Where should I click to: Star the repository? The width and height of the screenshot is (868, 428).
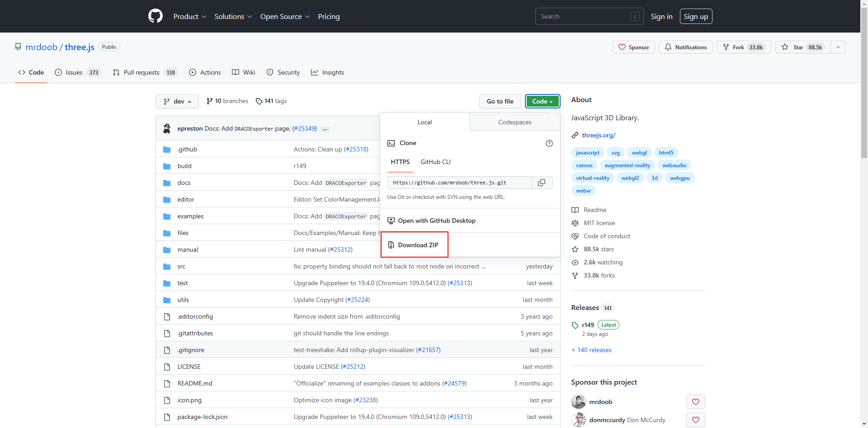[x=803, y=47]
